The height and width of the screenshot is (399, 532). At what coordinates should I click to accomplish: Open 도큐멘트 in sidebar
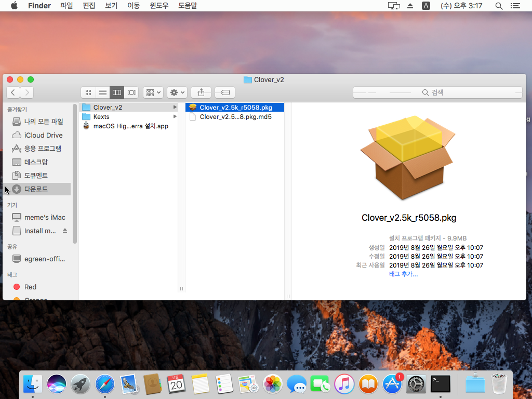37,176
